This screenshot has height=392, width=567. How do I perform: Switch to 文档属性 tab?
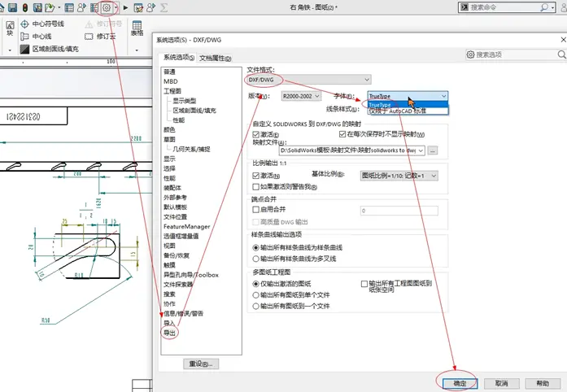[x=216, y=58]
